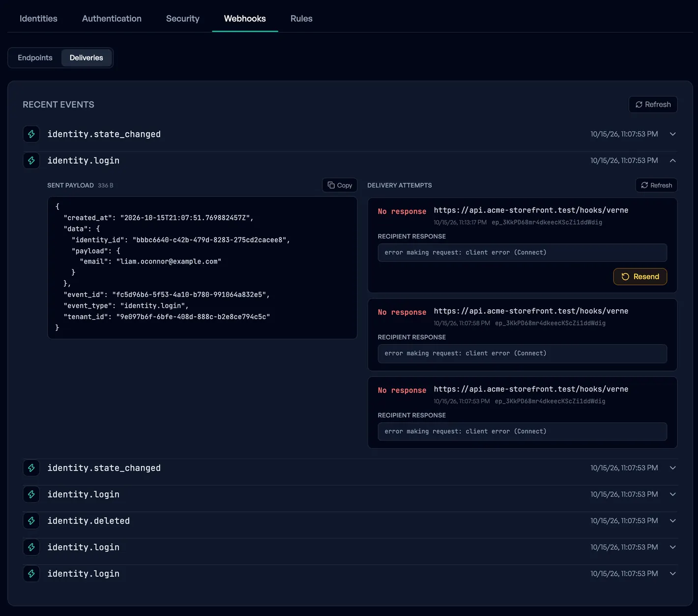This screenshot has width=698, height=616.
Task: Click the "identity_id" line in payload
Action: [181, 240]
